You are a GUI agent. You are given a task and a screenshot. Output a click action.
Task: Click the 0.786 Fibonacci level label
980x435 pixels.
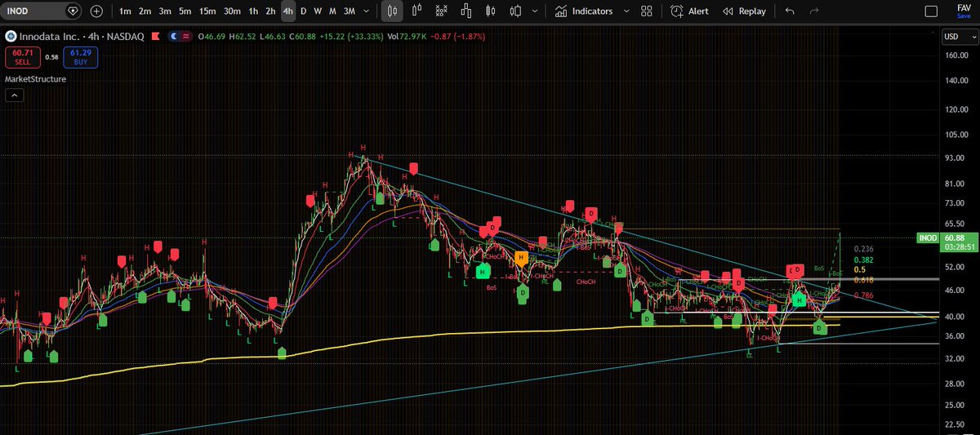pos(863,295)
